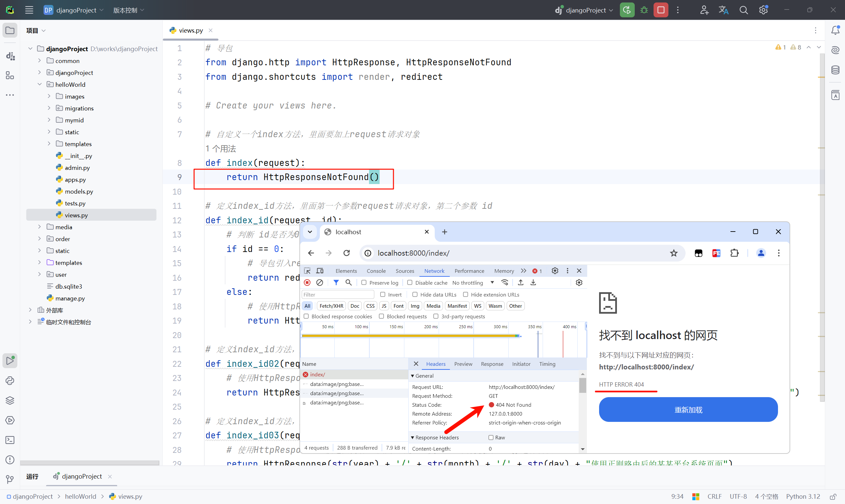Enable the Preserve log checkbox
Viewport: 845px width, 504px height.
[364, 283]
